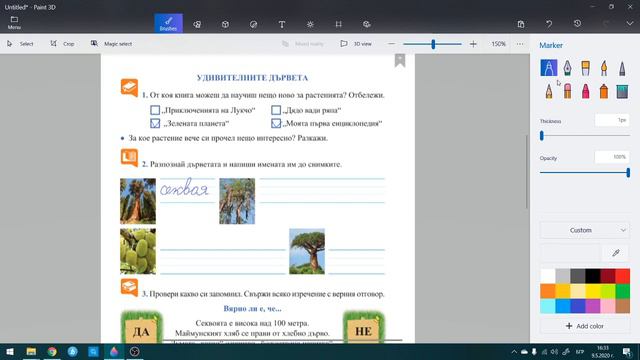Uncheck „Моята първа енциклопедия" checkbox
Screen dimensions: 640x360
coord(276,123)
